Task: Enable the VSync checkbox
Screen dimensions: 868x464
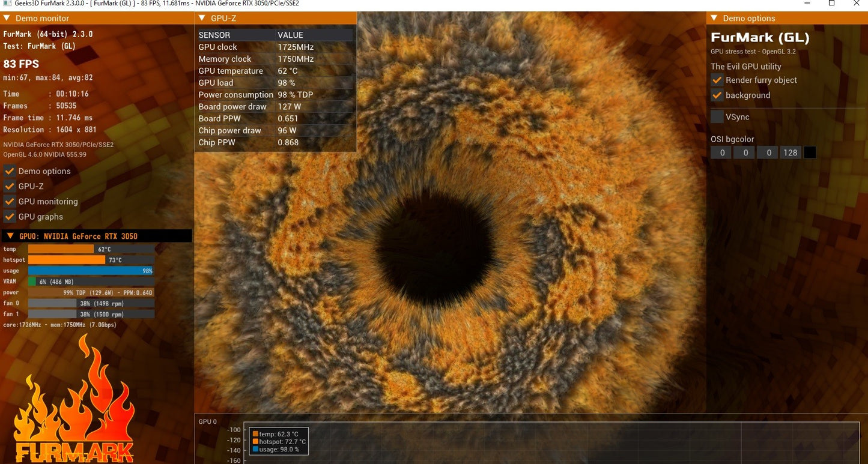Action: pyautogui.click(x=717, y=116)
